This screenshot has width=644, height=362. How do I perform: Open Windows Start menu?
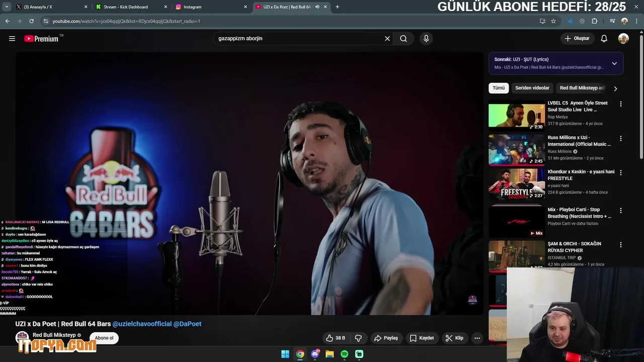285,354
